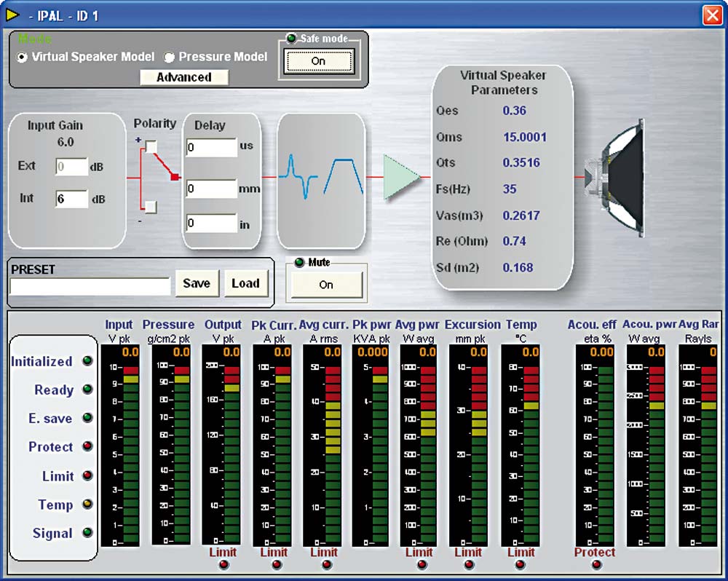Click the Qms value 15.0001

coord(525,137)
